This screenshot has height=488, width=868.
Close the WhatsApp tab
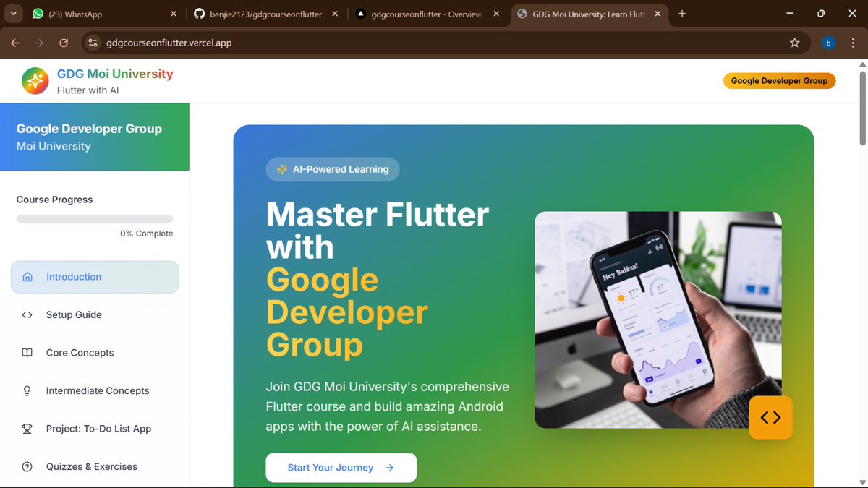pos(173,14)
